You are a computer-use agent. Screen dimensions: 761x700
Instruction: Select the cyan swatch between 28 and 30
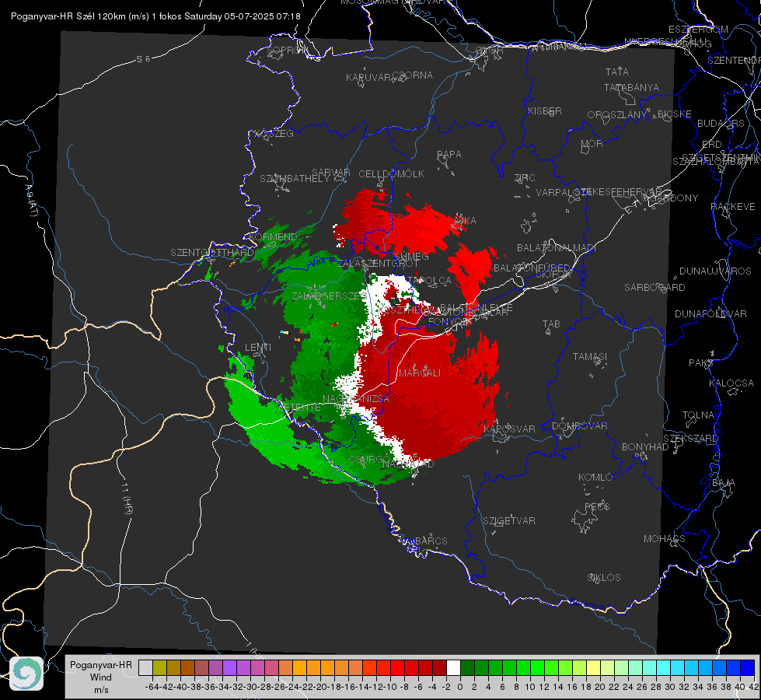[x=664, y=667]
